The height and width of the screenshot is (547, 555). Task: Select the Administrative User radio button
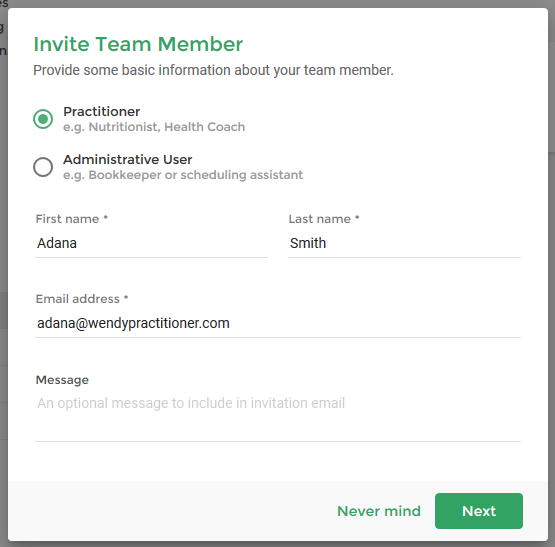(x=43, y=167)
